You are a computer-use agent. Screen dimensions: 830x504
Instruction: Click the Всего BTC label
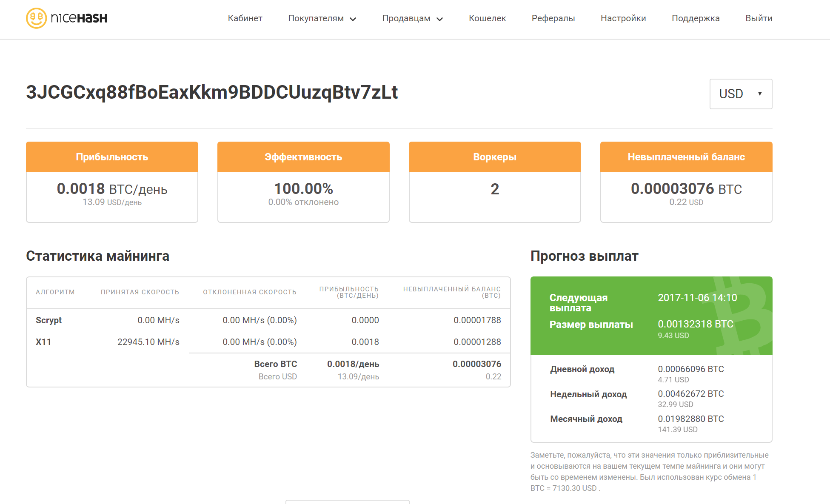276,364
